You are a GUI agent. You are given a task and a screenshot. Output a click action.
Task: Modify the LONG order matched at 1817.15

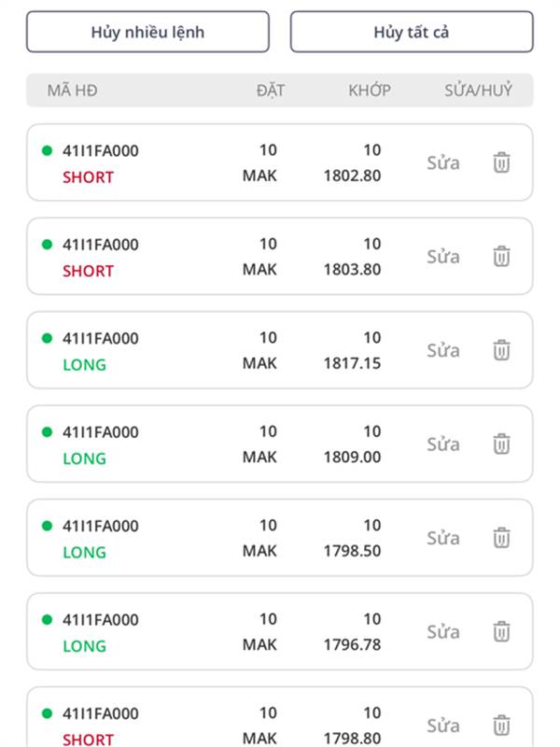pos(443,350)
